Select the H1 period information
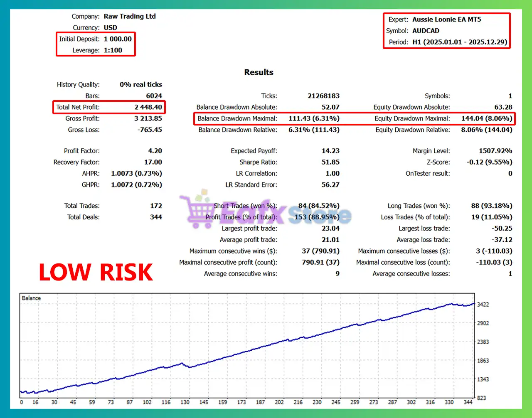This screenshot has width=532, height=418. click(x=459, y=42)
